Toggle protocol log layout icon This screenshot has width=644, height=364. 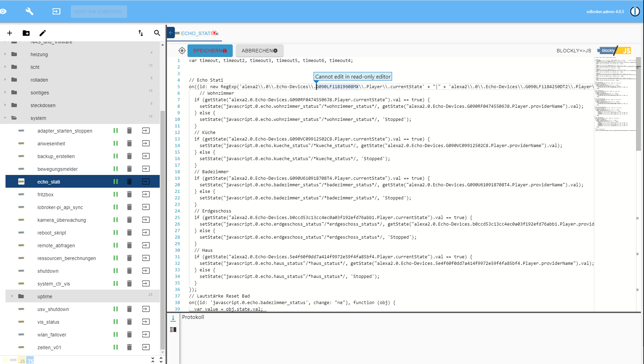click(173, 330)
